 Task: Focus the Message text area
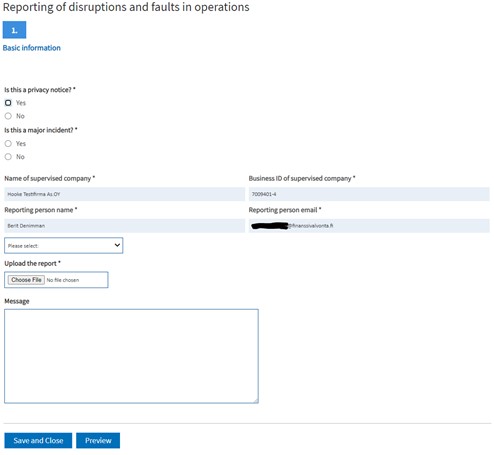(131, 356)
